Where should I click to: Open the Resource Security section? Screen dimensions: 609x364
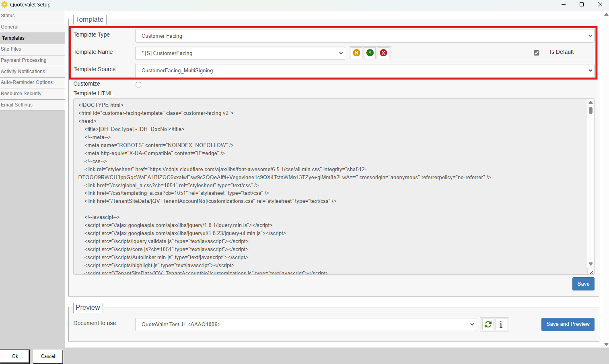(32, 94)
